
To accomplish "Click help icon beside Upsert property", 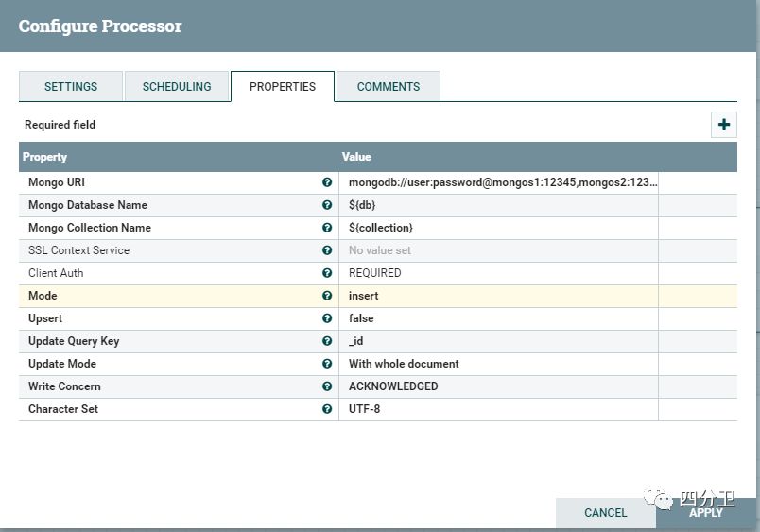I will tap(327, 318).
